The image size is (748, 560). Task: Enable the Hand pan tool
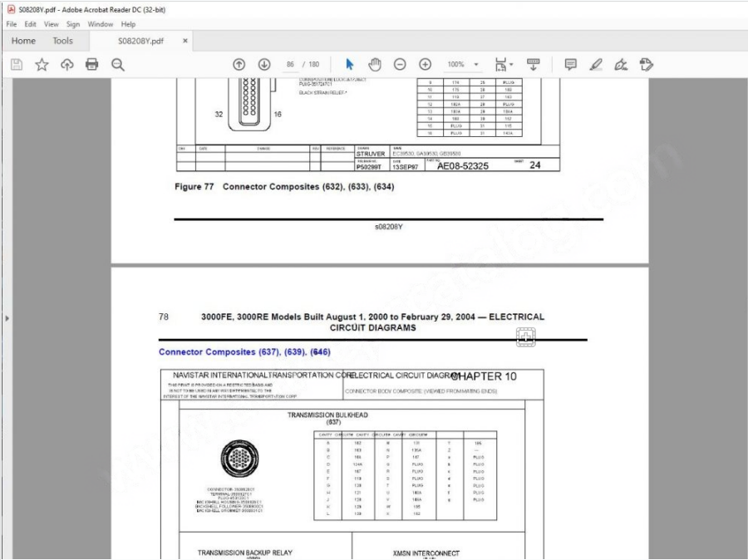pos(375,65)
